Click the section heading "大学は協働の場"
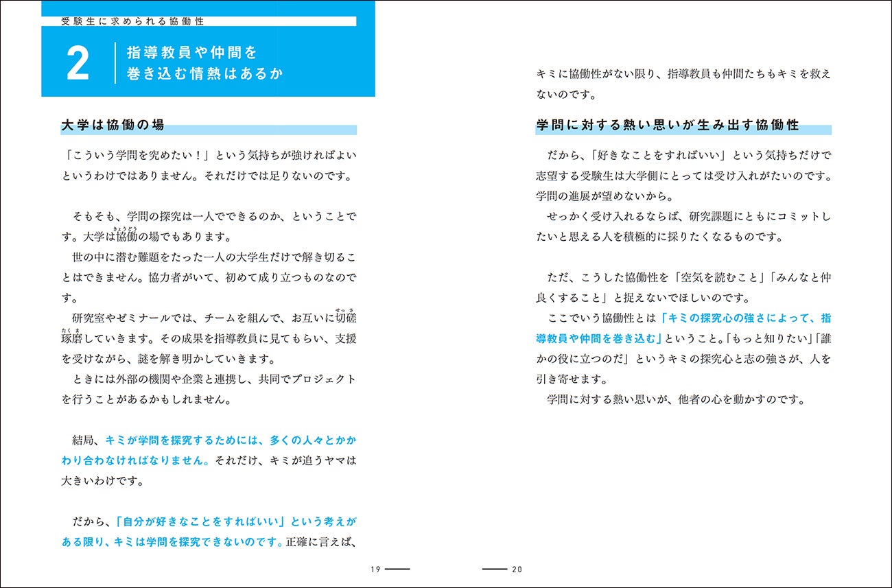The height and width of the screenshot is (588, 892). (113, 126)
